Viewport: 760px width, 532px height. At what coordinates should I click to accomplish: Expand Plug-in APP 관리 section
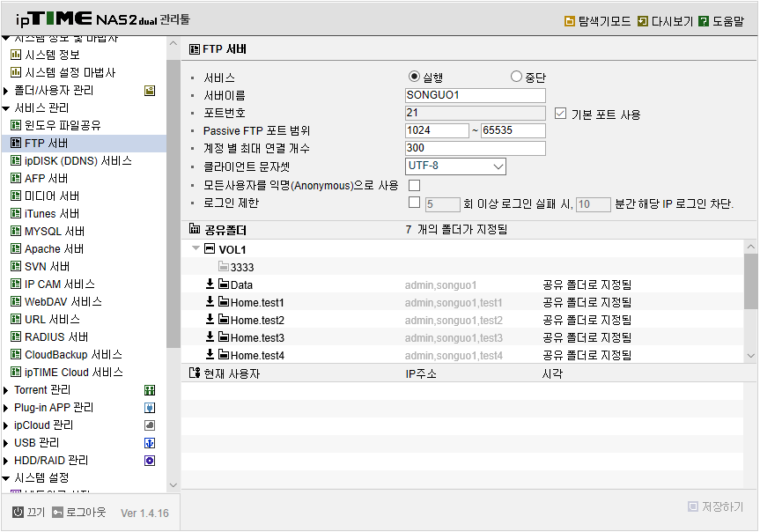6,408
